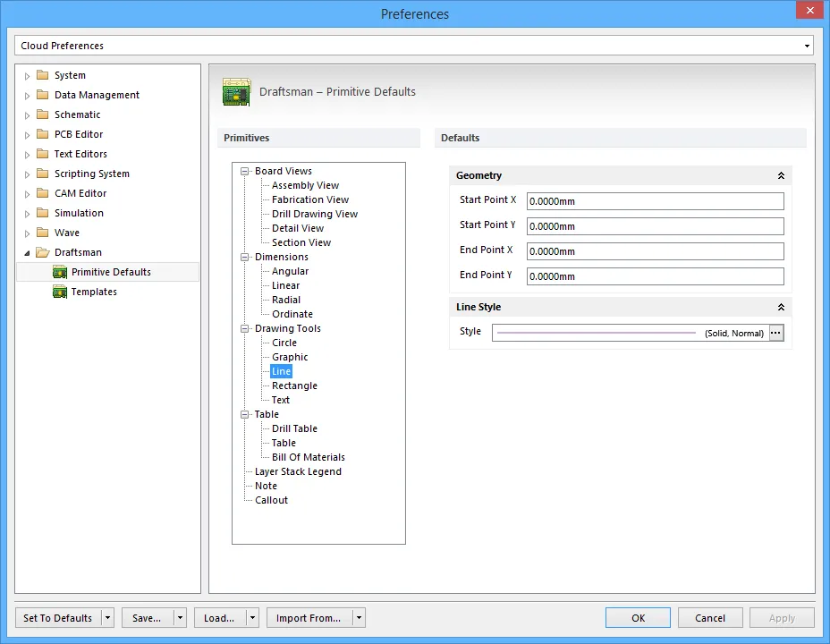Collapse the Line Style section

(x=781, y=307)
